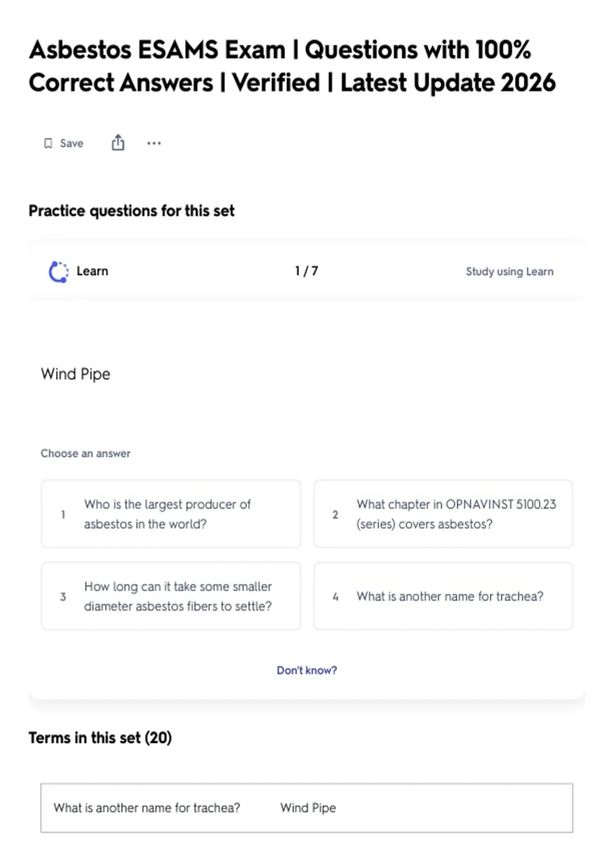The height and width of the screenshot is (868, 613).
Task: Click the number 1 badge on first answer
Action: (x=63, y=514)
